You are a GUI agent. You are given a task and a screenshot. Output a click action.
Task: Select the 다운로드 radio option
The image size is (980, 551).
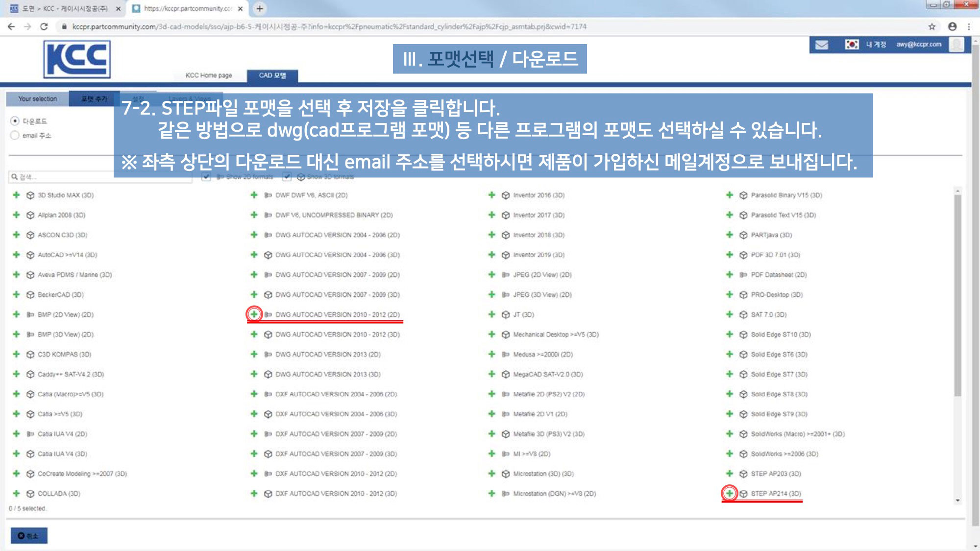point(15,121)
